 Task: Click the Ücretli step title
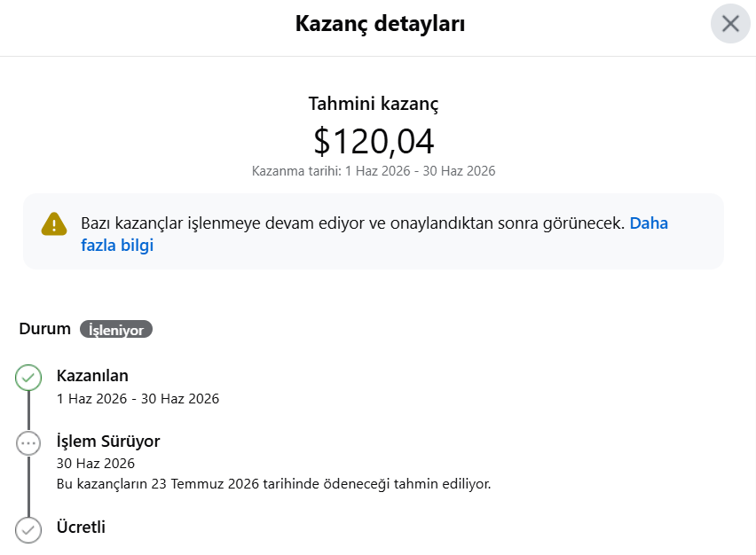(x=81, y=527)
